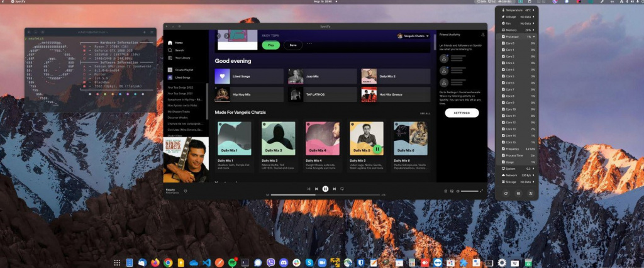Toggle repeat mode in the player bar
This screenshot has width=644, height=268.
[x=342, y=189]
